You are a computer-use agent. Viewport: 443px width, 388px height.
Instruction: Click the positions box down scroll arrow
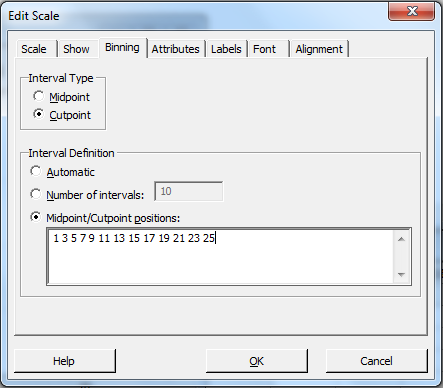click(401, 274)
